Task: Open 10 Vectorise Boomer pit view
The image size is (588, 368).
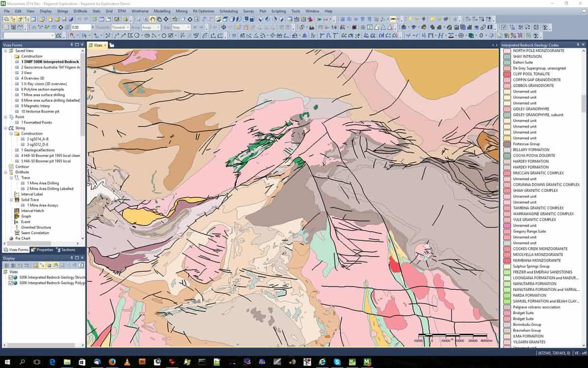Action: point(40,111)
